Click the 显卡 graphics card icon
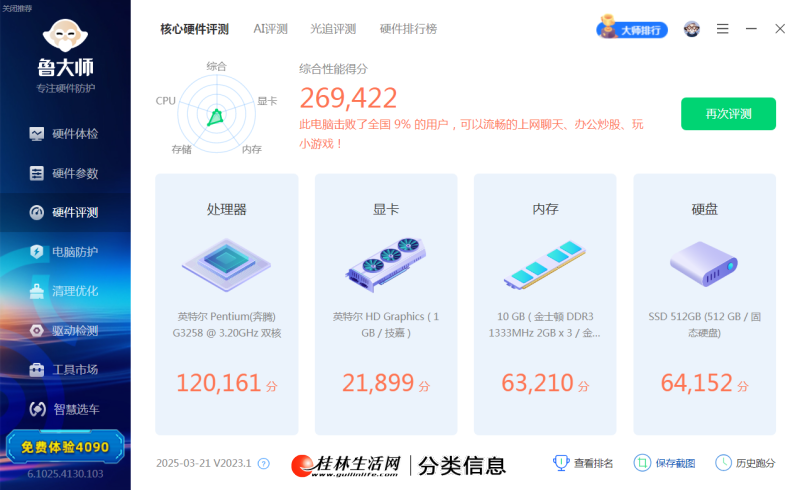This screenshot has height=490, width=800. [x=386, y=264]
